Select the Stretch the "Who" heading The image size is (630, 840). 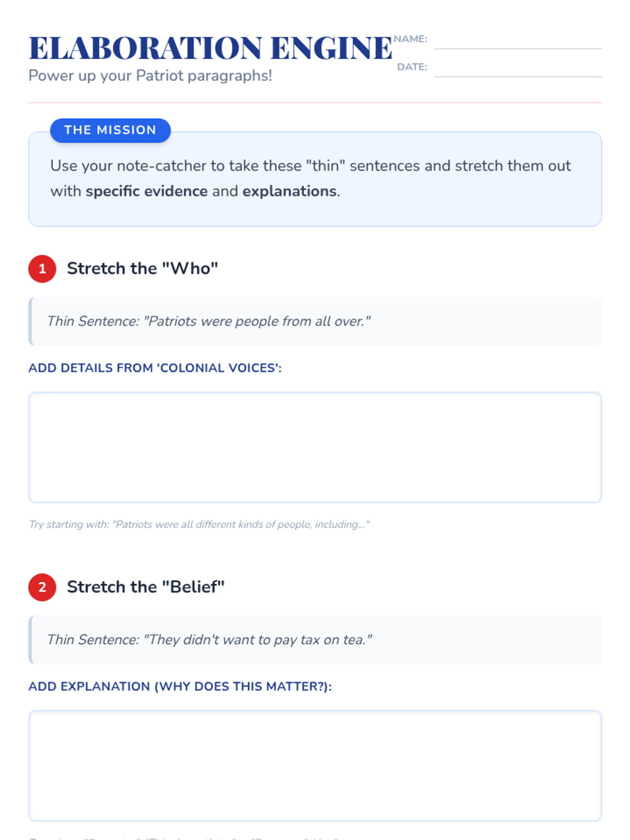click(142, 269)
